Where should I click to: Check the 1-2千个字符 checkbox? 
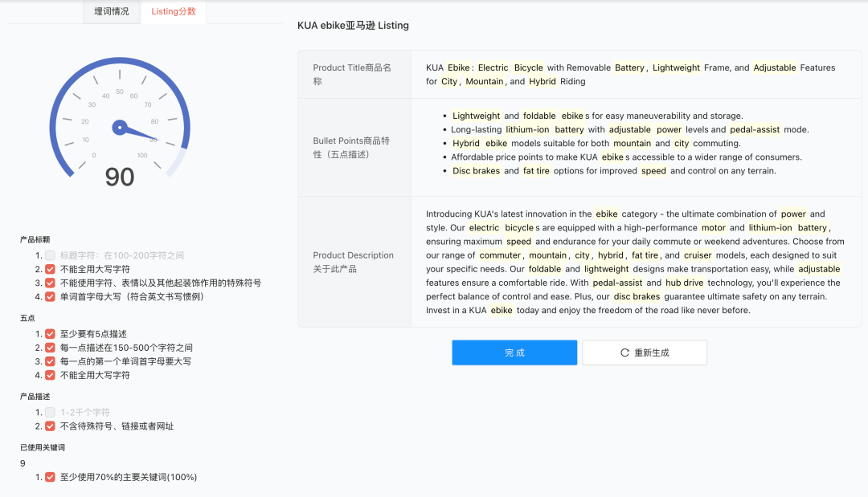(48, 410)
